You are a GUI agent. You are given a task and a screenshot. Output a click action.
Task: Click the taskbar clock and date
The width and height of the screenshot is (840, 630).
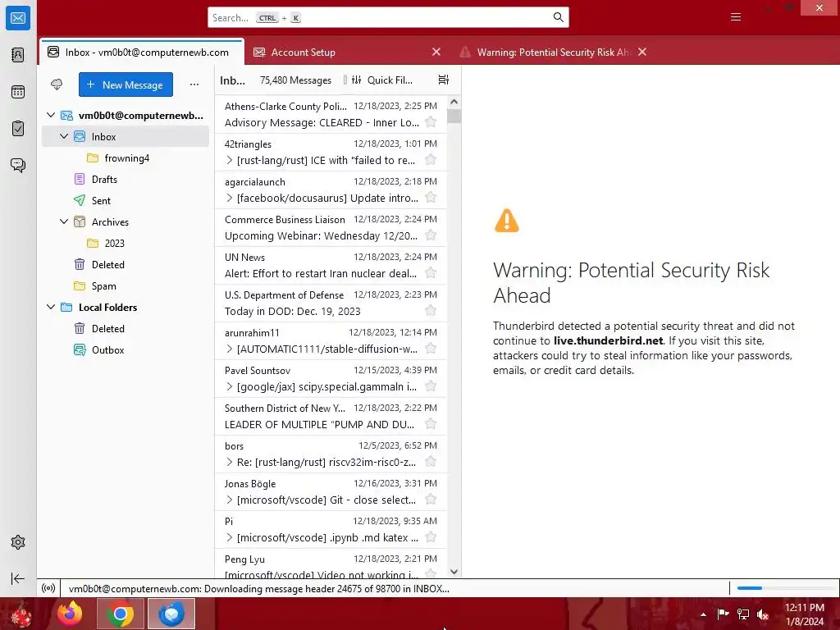(804, 614)
